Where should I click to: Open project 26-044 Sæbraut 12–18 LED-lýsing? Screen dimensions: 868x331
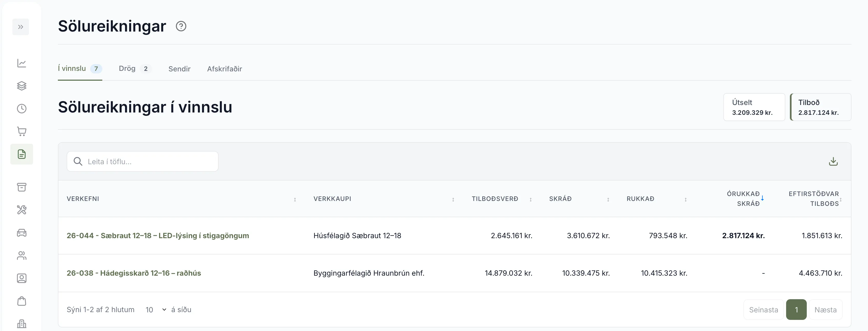[158, 236]
